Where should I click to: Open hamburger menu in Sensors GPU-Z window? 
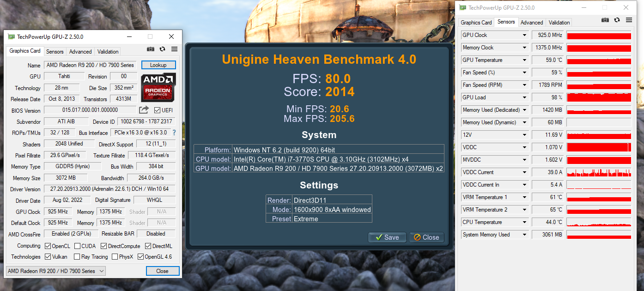pos(629,20)
